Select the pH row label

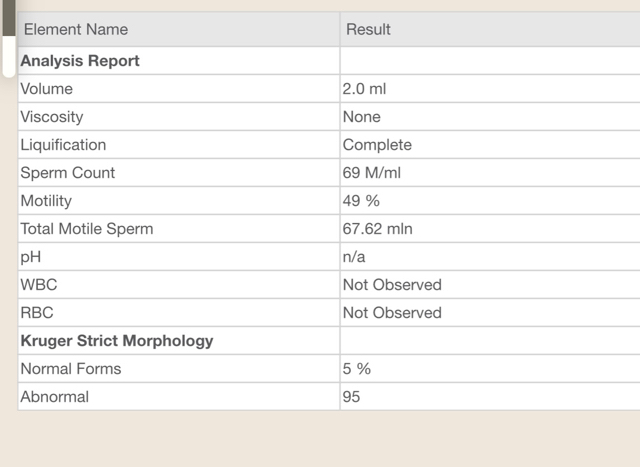pyautogui.click(x=31, y=257)
